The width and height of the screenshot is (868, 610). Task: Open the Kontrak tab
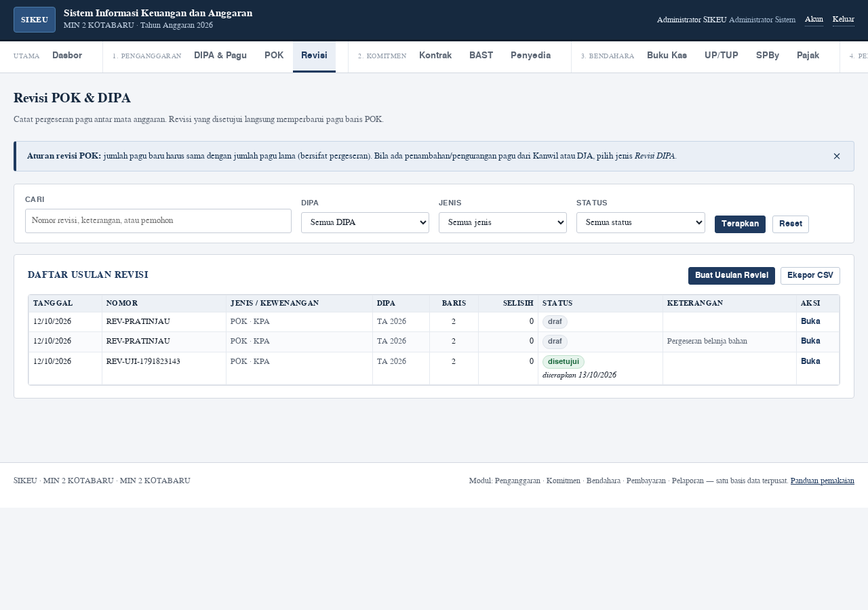[x=435, y=56]
